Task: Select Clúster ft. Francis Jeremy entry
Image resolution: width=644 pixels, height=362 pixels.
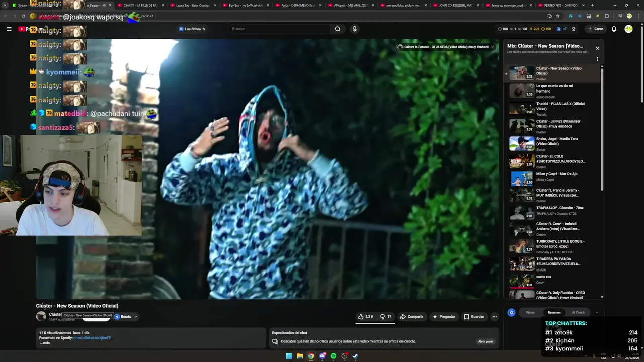Action: click(552, 195)
